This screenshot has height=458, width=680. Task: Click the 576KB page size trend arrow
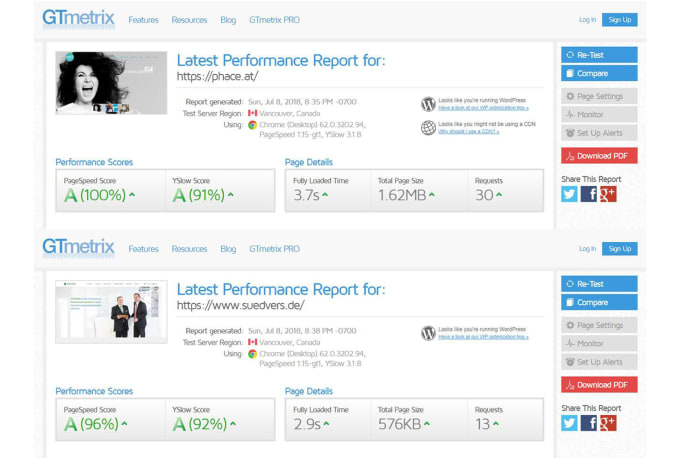tap(427, 424)
